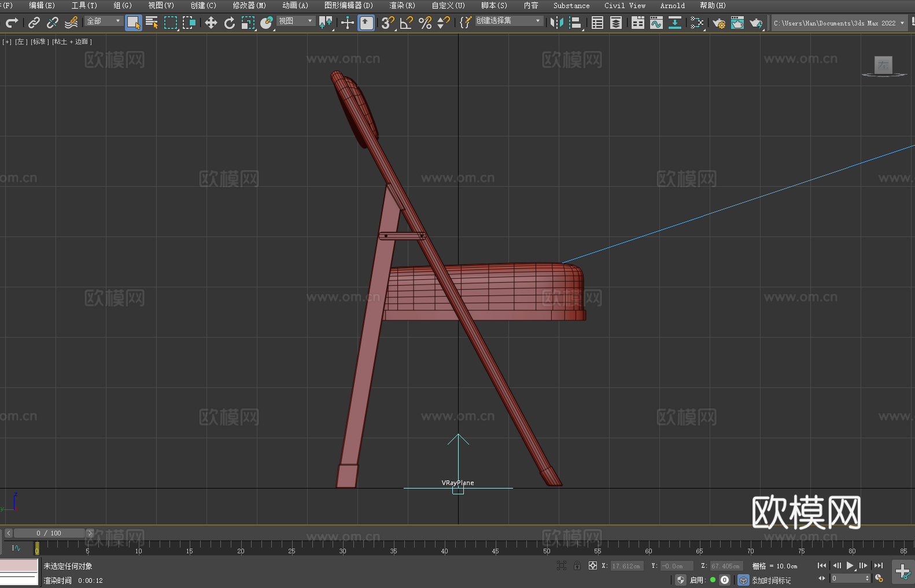
Task: Toggle Angle Snap
Action: 407,23
